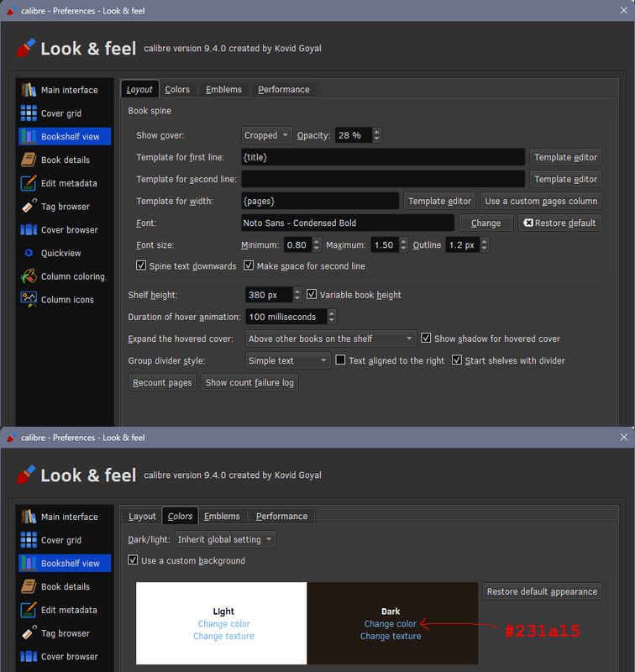635x672 pixels.
Task: Uncheck Variable book height
Action: point(312,295)
